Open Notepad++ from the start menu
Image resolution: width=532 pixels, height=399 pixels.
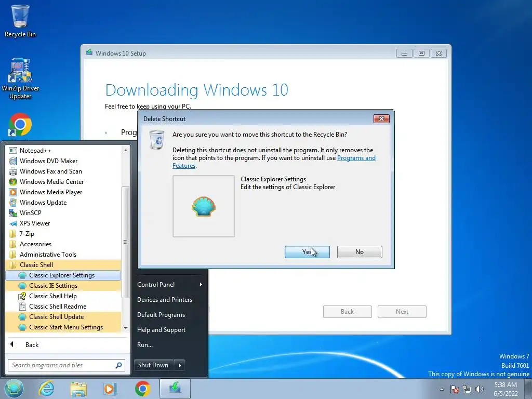63,150
